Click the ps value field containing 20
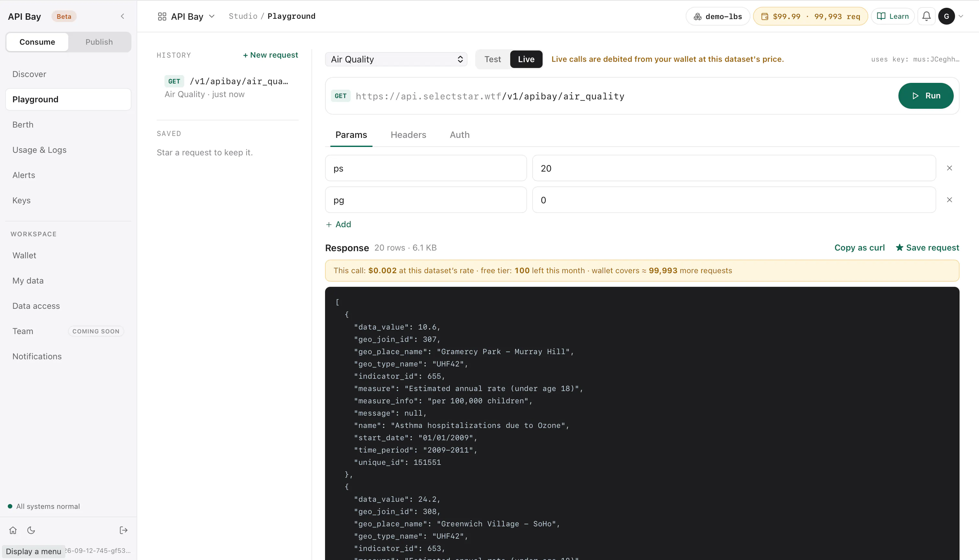 (734, 168)
